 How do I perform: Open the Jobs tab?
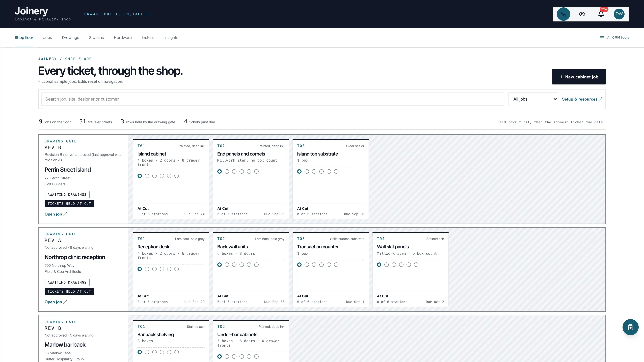[x=47, y=38]
